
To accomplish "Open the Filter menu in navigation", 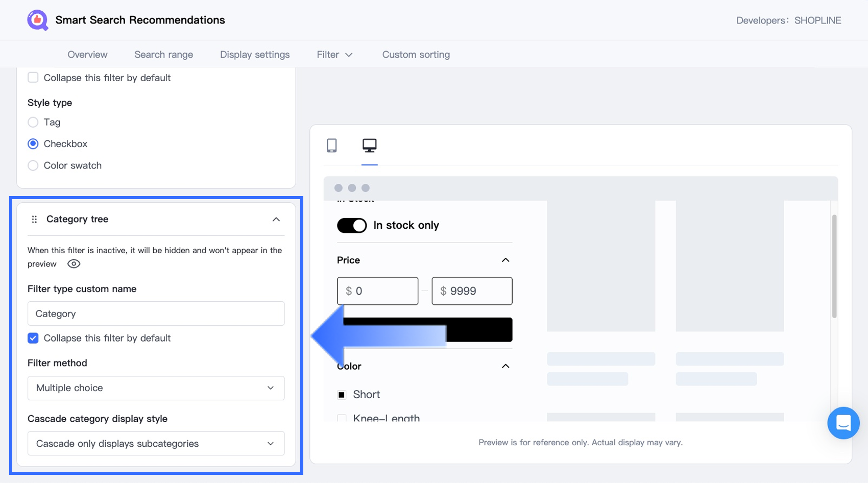I will pyautogui.click(x=334, y=55).
